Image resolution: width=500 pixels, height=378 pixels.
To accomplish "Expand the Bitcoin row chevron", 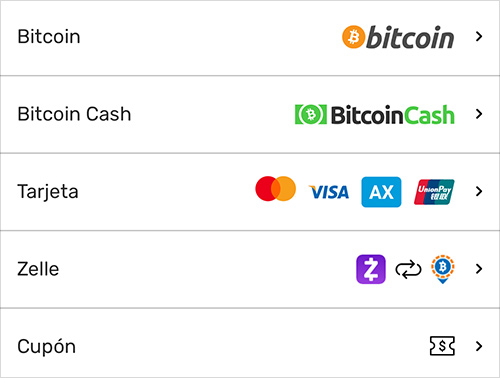I will [x=479, y=36].
